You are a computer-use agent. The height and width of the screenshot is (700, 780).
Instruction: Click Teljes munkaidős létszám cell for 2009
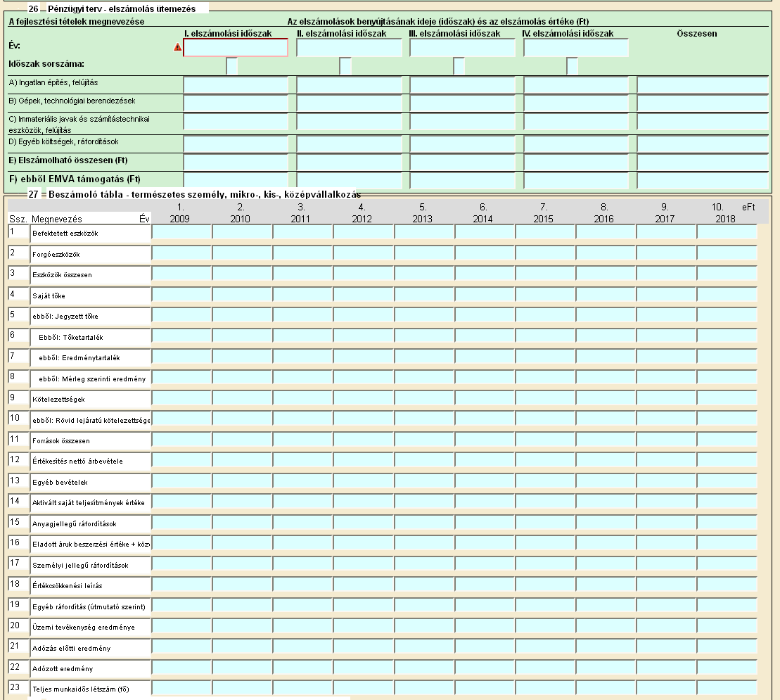[181, 689]
